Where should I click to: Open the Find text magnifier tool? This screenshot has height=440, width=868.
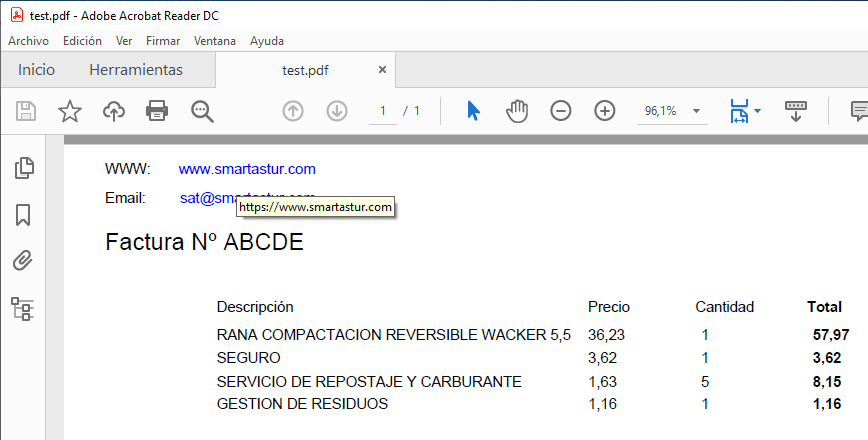(202, 111)
